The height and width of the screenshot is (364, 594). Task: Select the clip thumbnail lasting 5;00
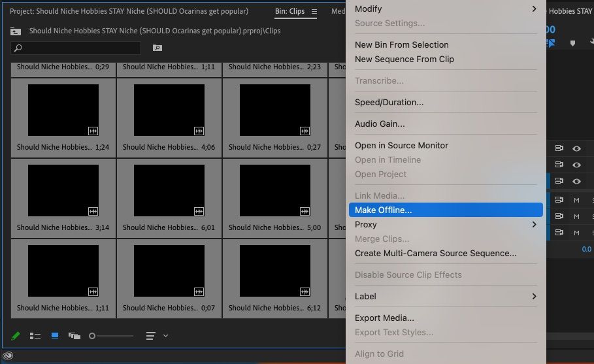click(x=275, y=191)
